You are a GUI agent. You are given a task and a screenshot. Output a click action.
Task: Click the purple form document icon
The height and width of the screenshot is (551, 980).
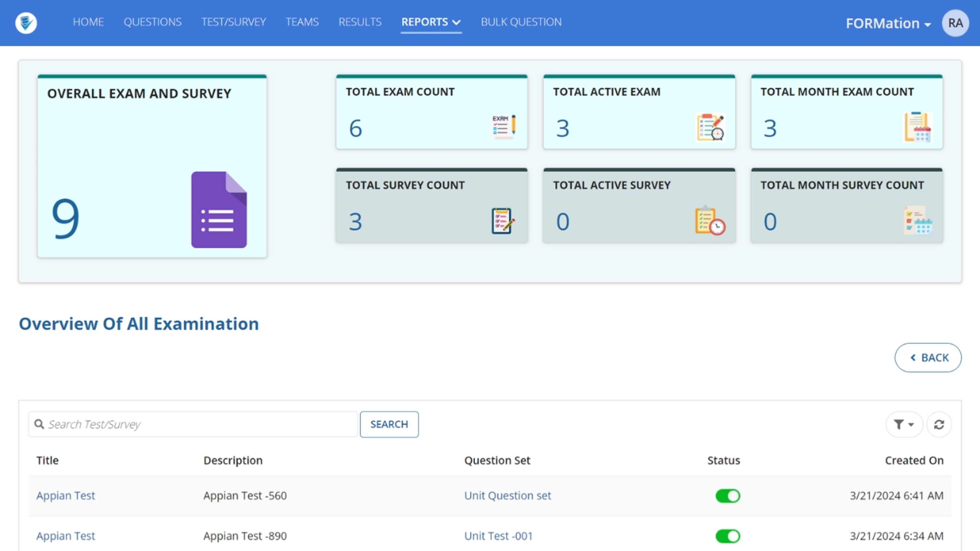219,209
